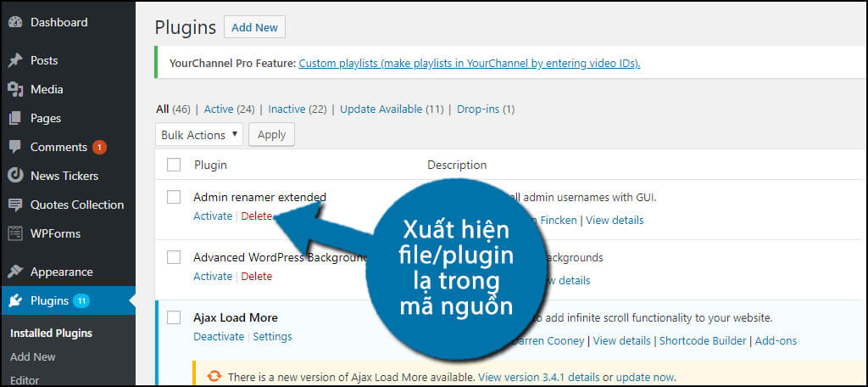View details of Admin renamer extended

pos(615,220)
